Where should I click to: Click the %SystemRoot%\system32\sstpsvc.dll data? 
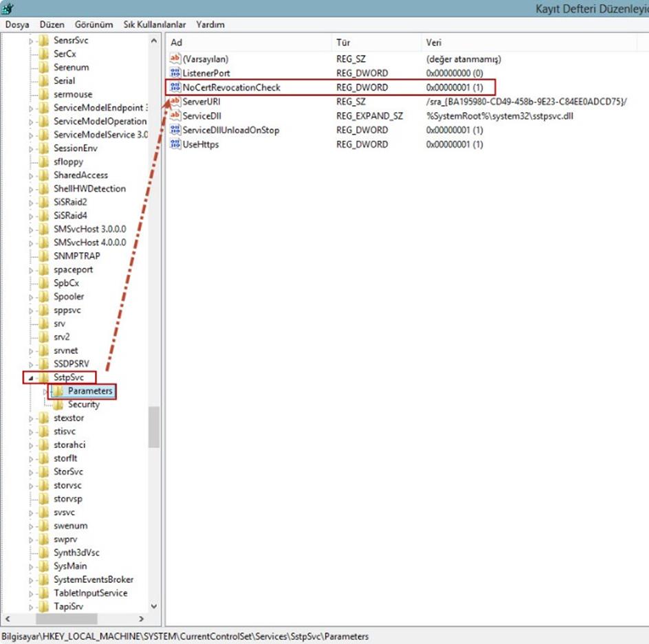click(500, 116)
